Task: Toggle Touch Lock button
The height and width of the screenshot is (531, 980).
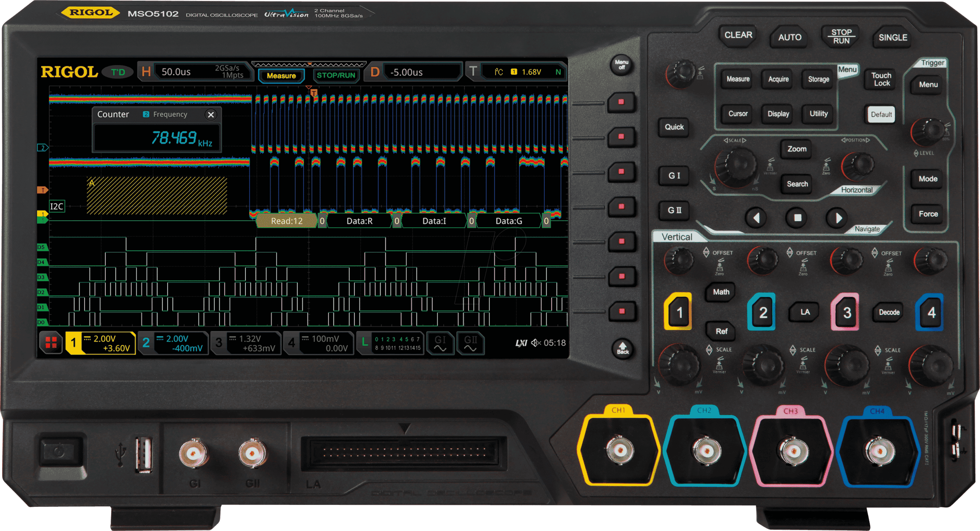Action: click(x=881, y=79)
